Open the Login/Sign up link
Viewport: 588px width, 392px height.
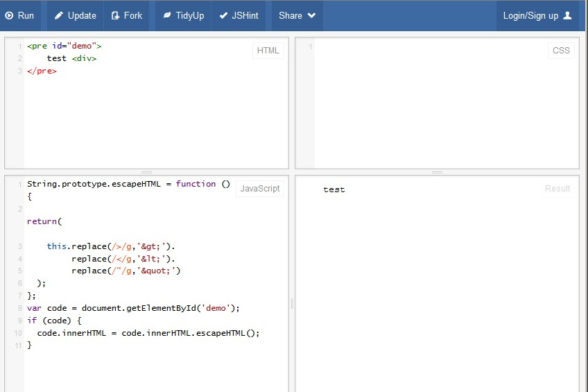pyautogui.click(x=530, y=16)
